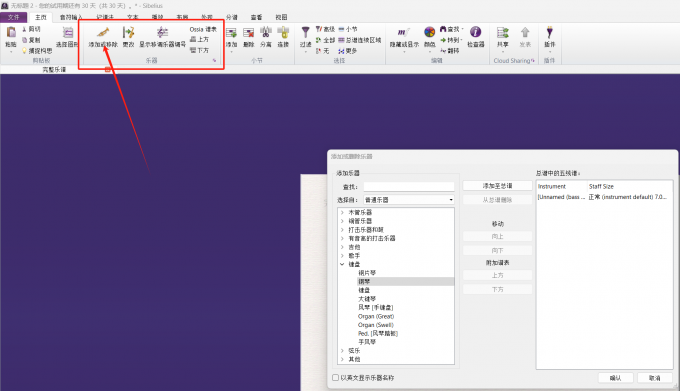Open the 文件 file tab
The image size is (680, 391).
click(13, 17)
